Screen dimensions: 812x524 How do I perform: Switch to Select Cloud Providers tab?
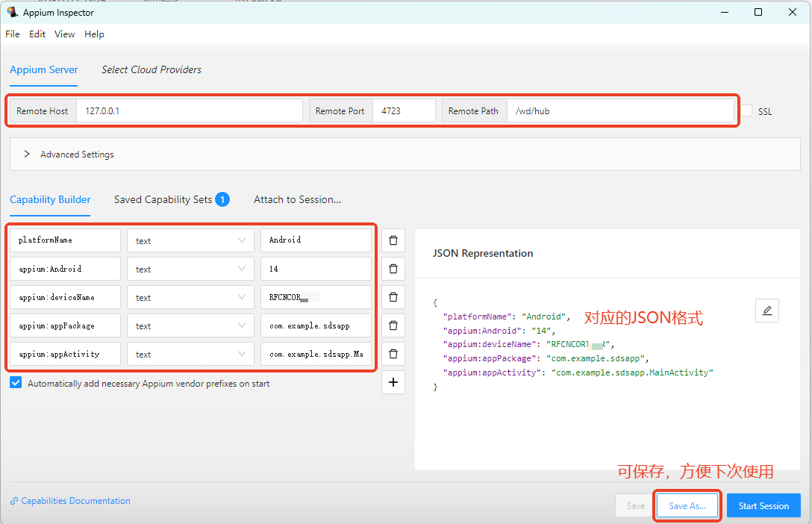[152, 70]
